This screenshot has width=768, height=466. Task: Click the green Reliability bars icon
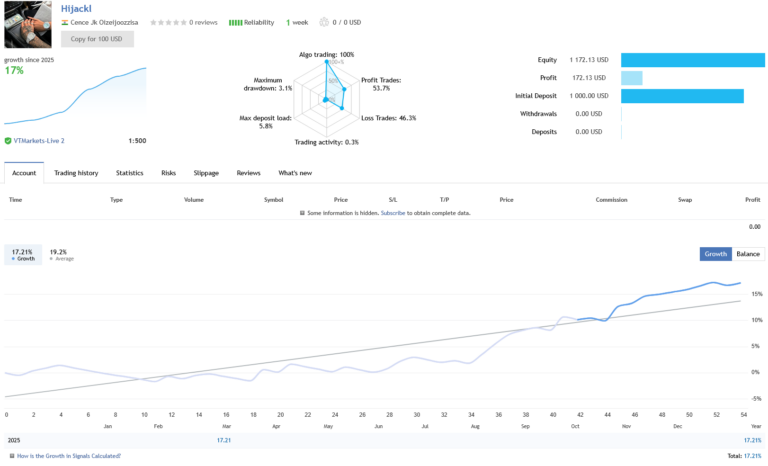(235, 23)
